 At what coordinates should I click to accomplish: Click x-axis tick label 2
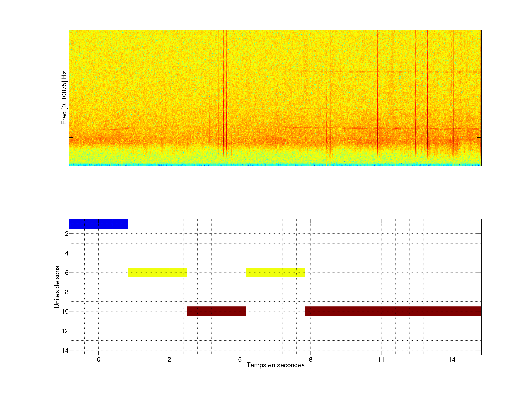click(169, 359)
